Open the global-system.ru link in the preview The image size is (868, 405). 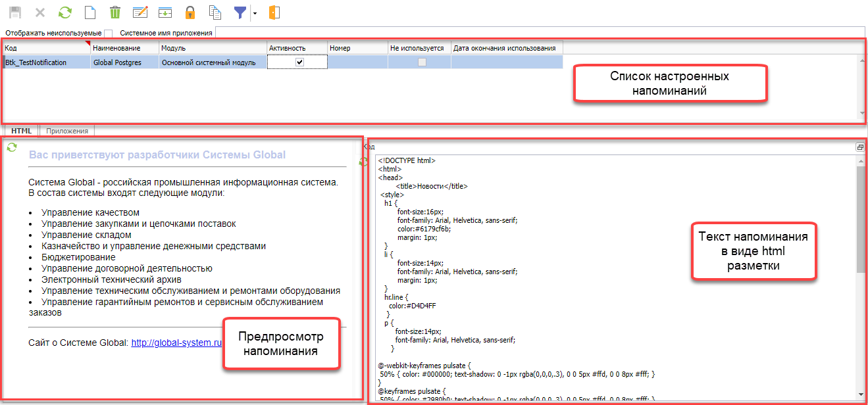(x=177, y=343)
